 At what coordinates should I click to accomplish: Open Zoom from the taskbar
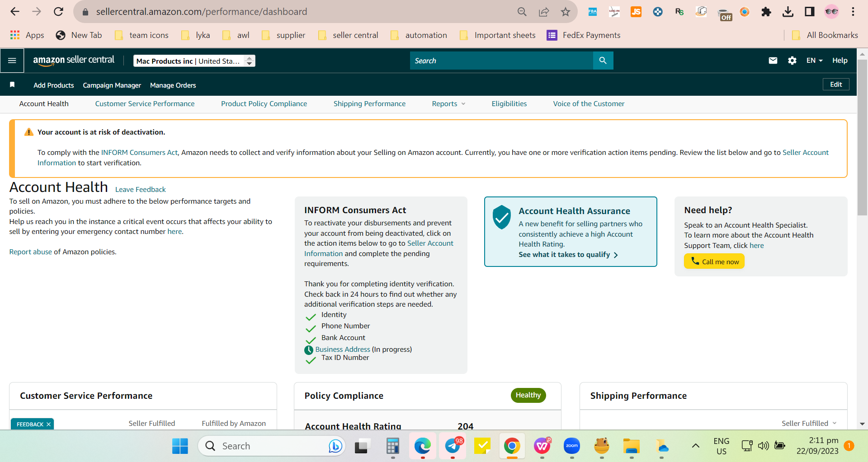tap(572, 446)
